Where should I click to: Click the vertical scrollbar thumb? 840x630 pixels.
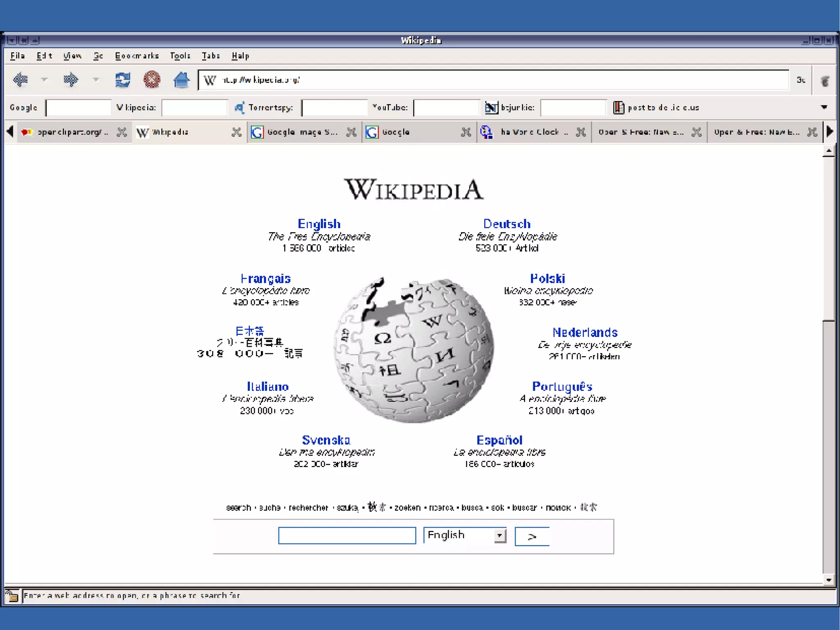829,238
